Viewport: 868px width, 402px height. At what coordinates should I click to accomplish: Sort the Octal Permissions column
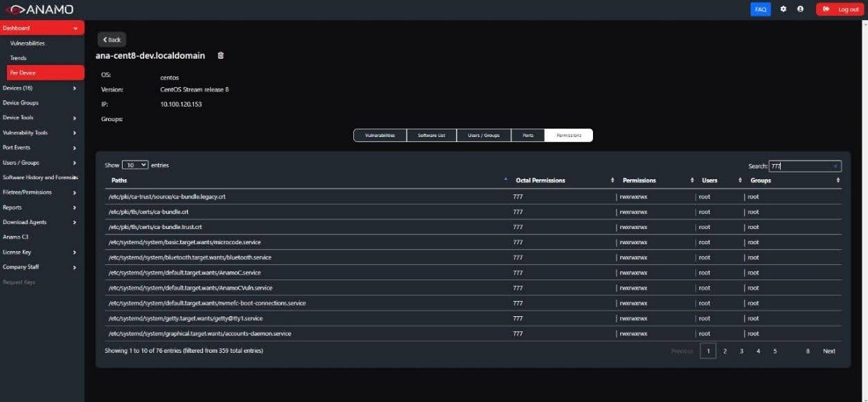click(x=612, y=181)
